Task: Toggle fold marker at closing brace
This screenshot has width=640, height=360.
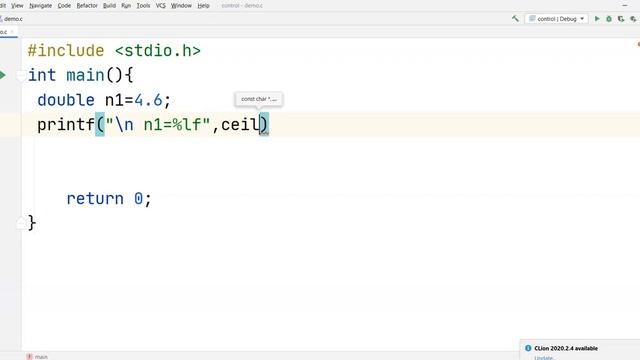Action: (20, 223)
